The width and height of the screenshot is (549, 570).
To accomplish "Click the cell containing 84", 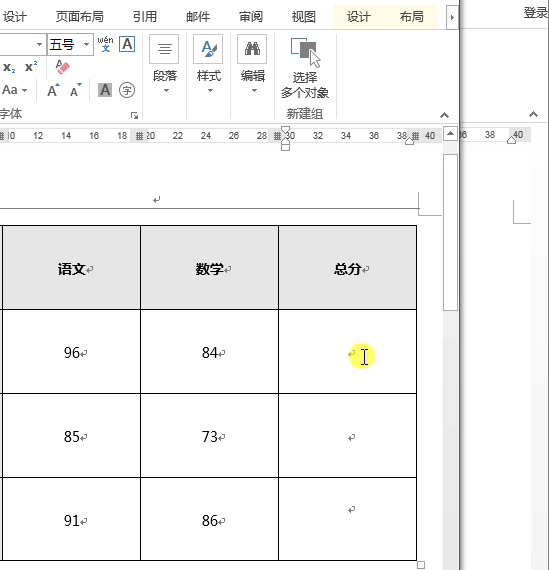I will (209, 352).
